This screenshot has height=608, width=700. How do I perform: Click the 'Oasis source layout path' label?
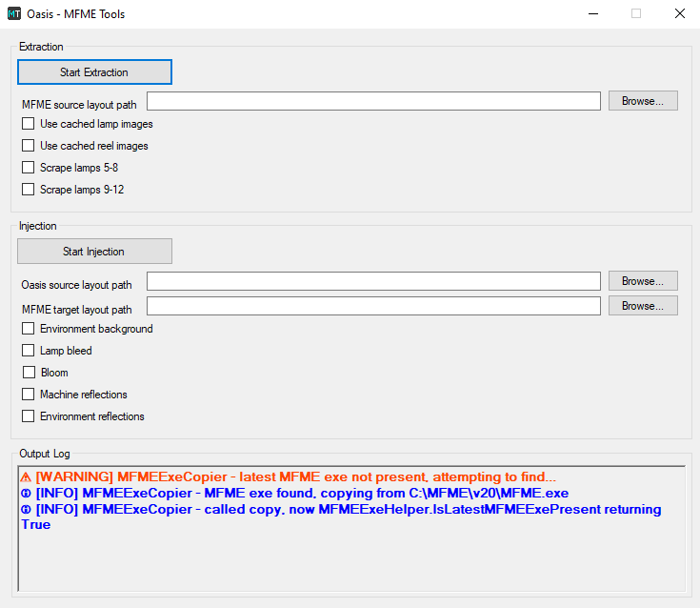pos(76,285)
